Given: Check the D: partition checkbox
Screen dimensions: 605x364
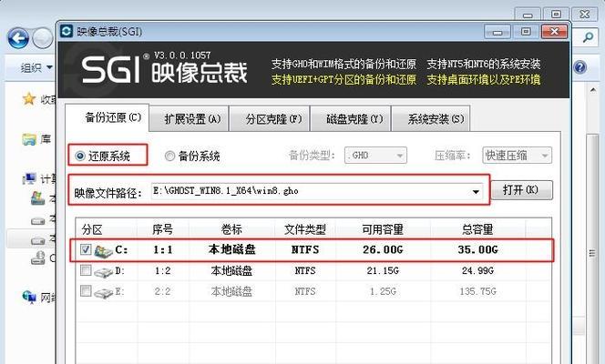Looking at the screenshot, I should [x=86, y=270].
